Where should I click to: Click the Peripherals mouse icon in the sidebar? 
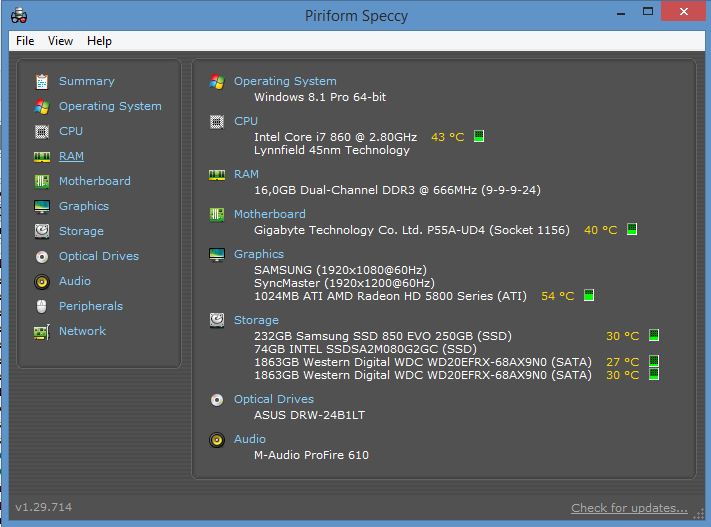[x=41, y=306]
